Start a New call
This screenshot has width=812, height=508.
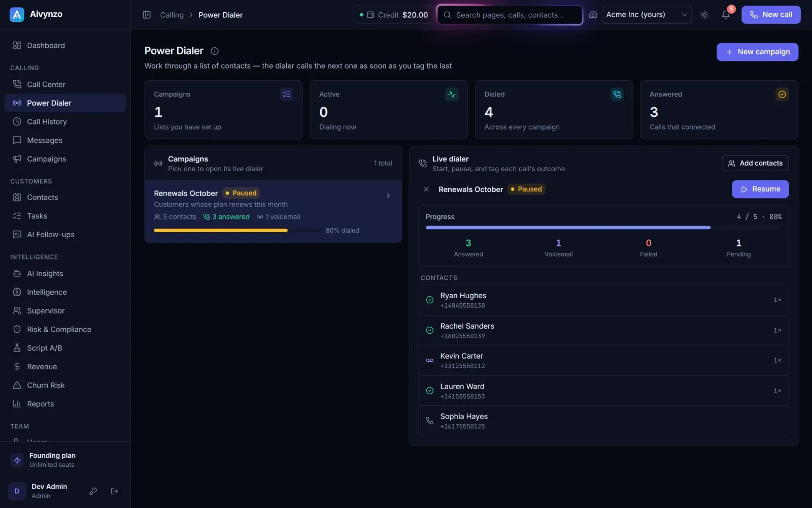[771, 15]
